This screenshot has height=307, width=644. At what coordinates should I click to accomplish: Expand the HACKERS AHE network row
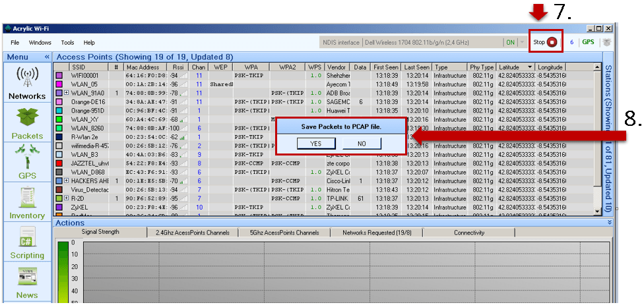point(66,181)
